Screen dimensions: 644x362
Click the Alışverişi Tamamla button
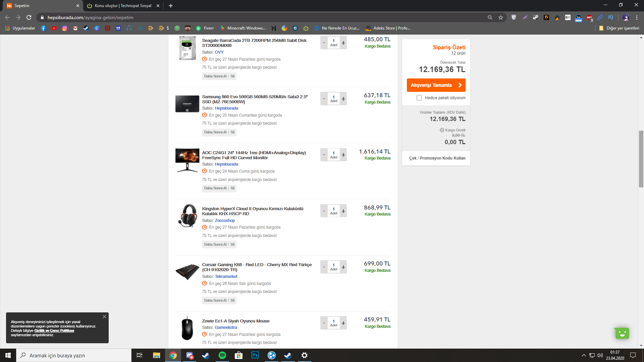(436, 85)
